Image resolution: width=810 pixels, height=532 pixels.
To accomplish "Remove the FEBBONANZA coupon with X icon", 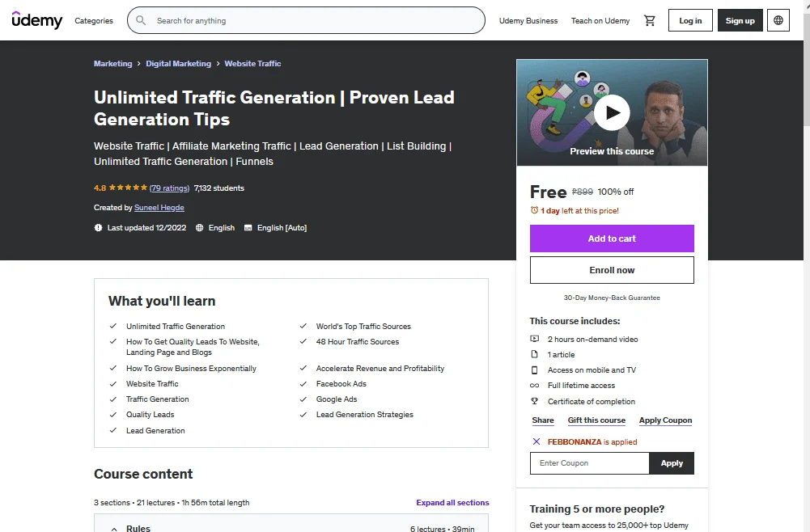I will pyautogui.click(x=536, y=441).
